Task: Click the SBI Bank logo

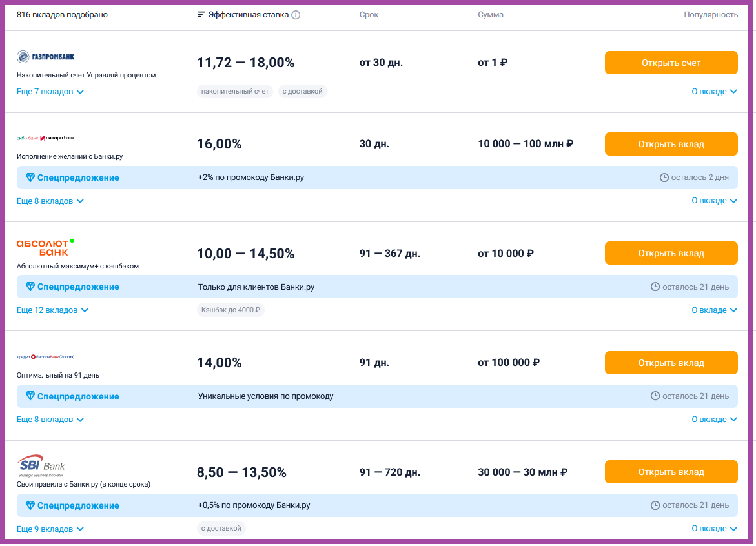Action: pos(41,465)
